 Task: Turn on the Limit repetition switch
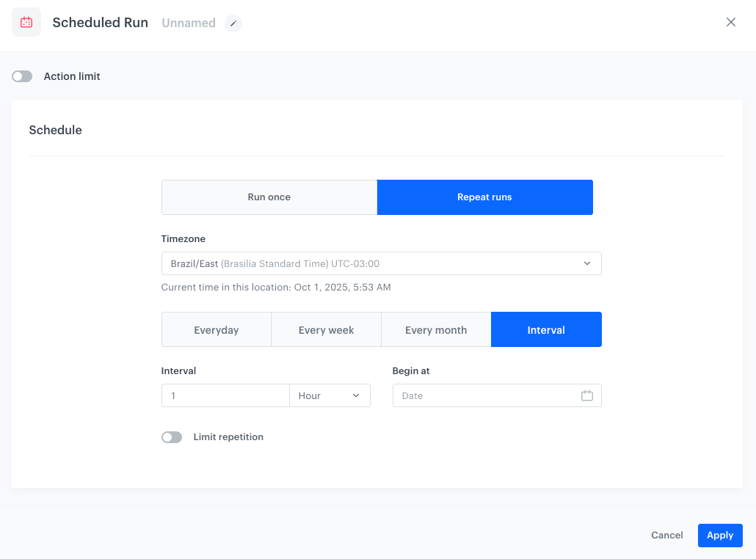click(x=172, y=437)
